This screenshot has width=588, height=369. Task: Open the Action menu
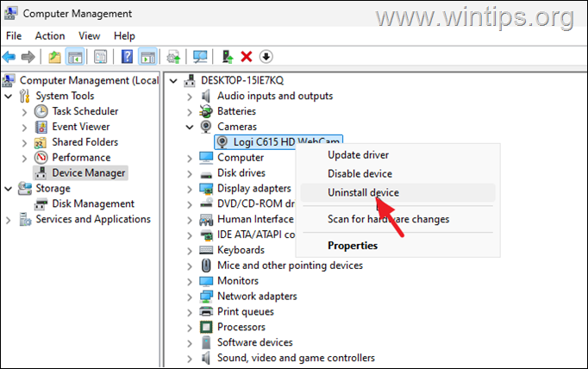(50, 36)
